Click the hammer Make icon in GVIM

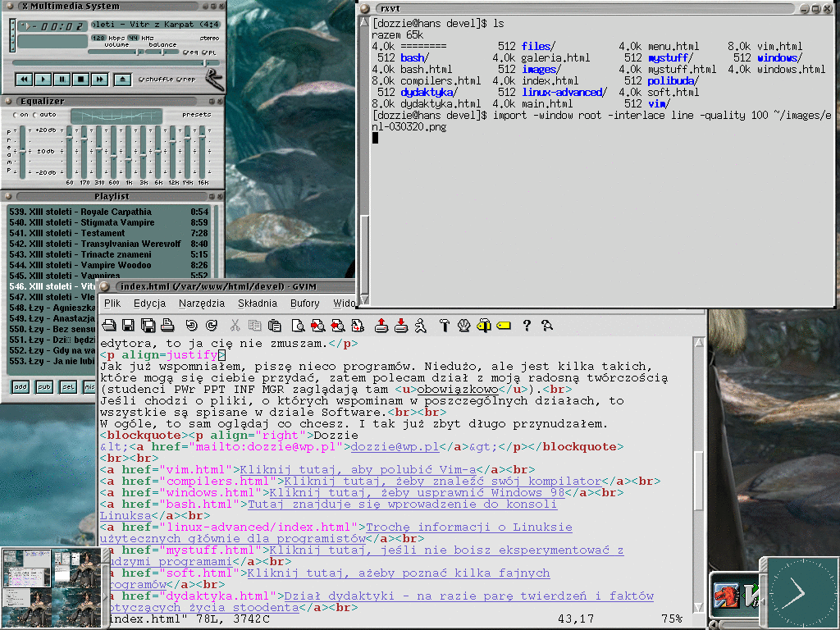(x=445, y=326)
